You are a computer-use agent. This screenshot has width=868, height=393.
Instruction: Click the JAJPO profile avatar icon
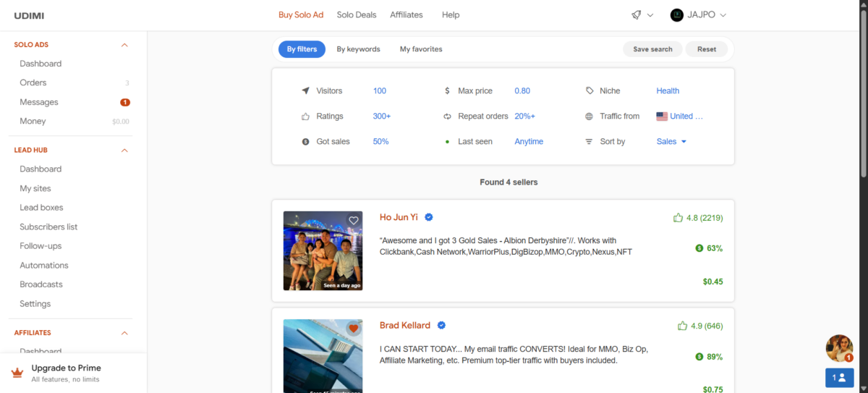click(677, 14)
